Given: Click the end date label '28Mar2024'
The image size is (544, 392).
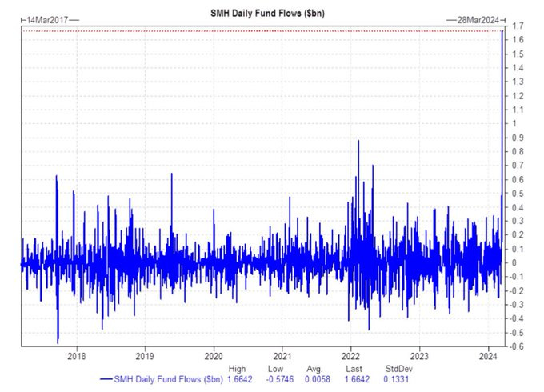Looking at the screenshot, I should click(x=478, y=20).
